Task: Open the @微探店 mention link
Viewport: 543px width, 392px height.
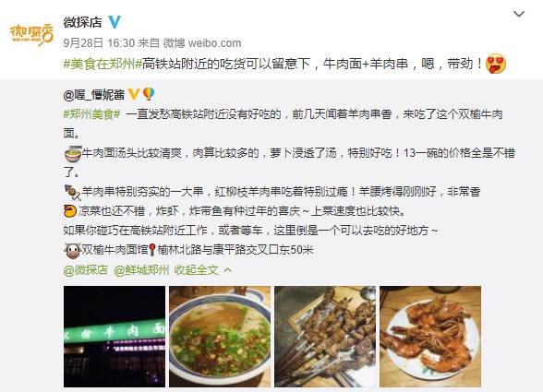Action: [86, 270]
